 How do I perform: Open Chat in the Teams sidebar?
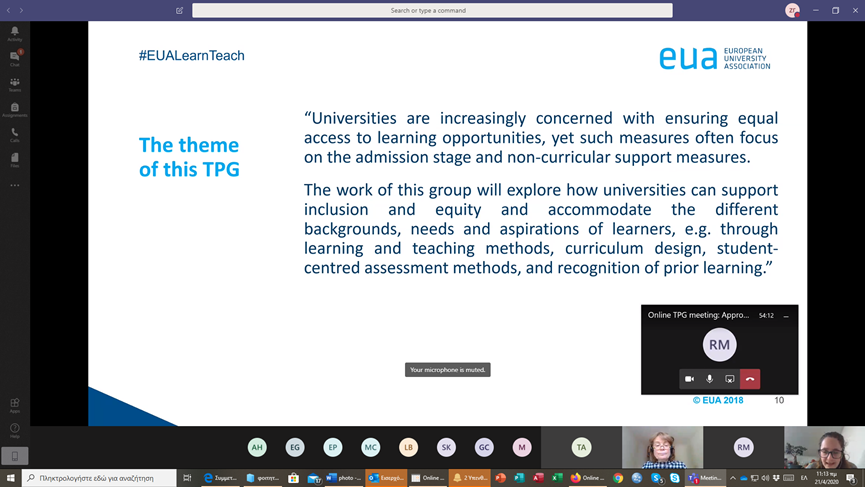[x=14, y=58]
